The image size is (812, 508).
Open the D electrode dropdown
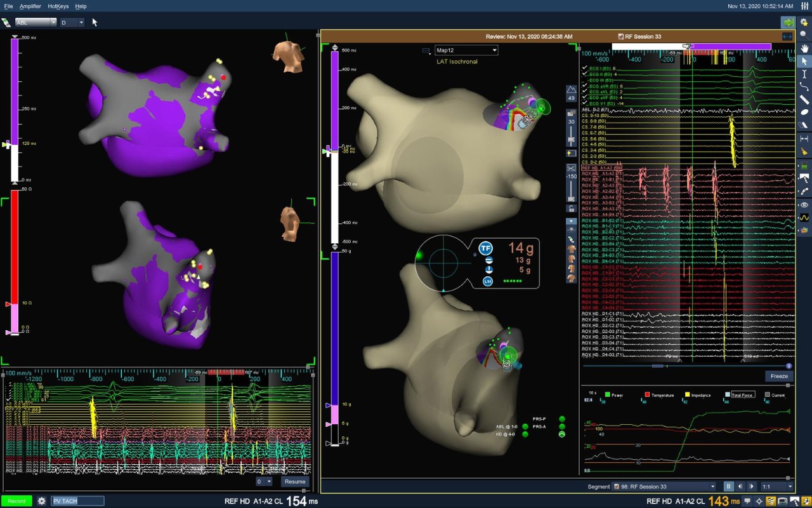click(72, 22)
